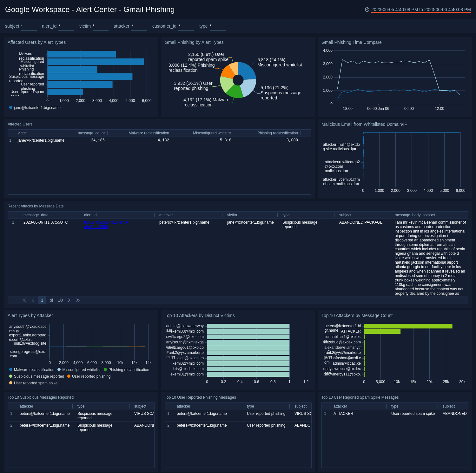The width and height of the screenshot is (476, 473).
Task: Sort Affected Users by message_count column header
Action: pyautogui.click(x=91, y=133)
